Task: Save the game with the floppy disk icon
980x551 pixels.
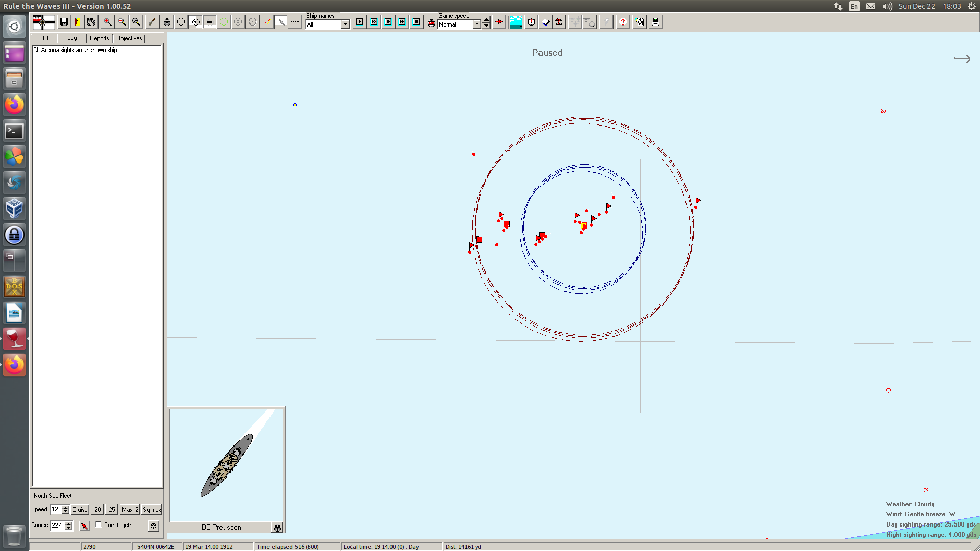Action: tap(64, 22)
